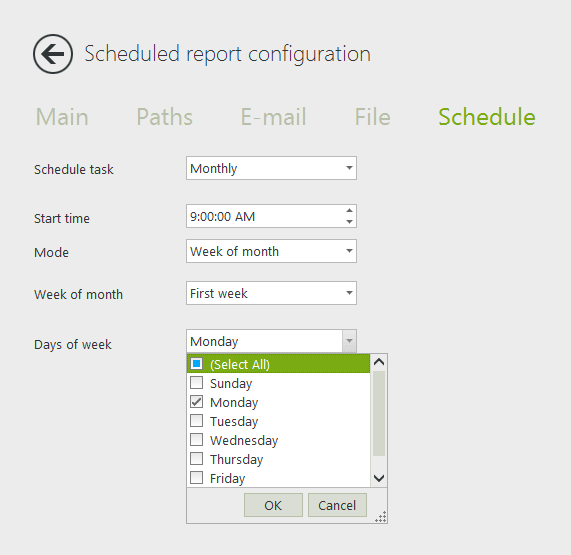Viewport: 571px width, 555px height.
Task: Confirm day selection with OK button
Action: [x=273, y=505]
